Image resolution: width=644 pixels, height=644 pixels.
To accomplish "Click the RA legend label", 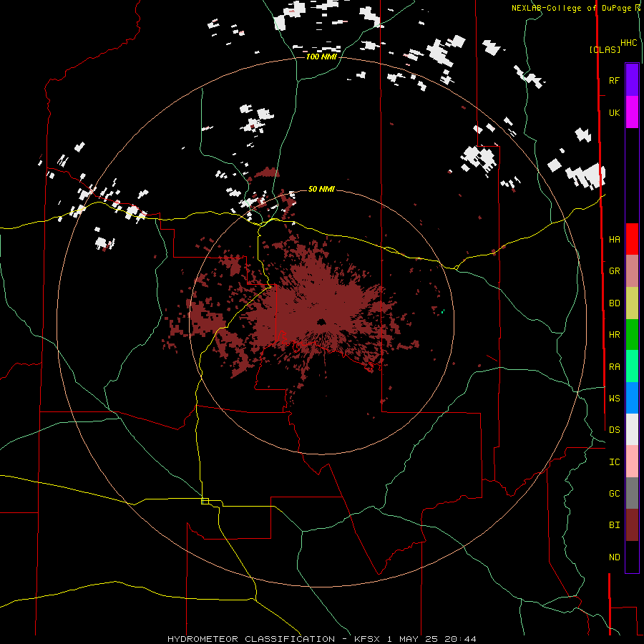I will point(614,367).
